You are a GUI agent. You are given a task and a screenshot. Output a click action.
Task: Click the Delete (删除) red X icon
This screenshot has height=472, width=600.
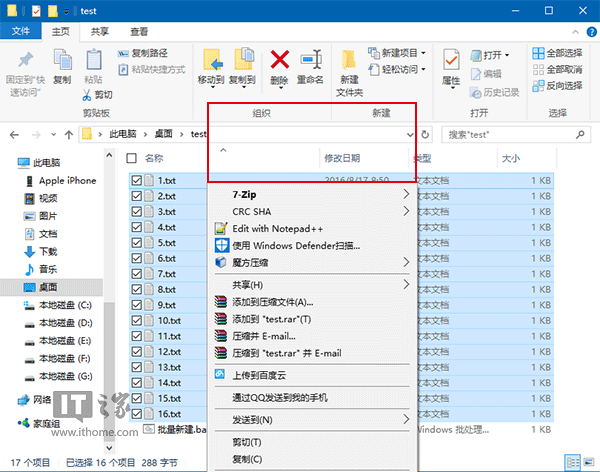280,60
